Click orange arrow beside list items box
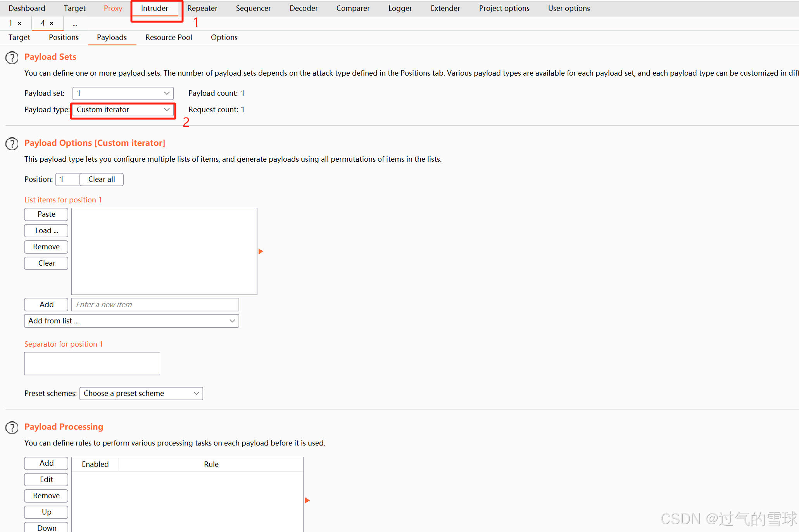Screen dimensions: 799x532 click(261, 252)
